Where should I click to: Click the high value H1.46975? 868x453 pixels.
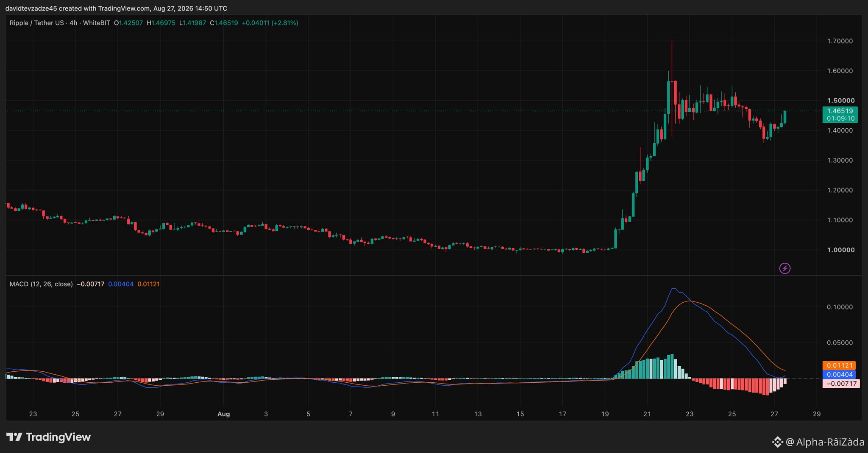coord(161,23)
